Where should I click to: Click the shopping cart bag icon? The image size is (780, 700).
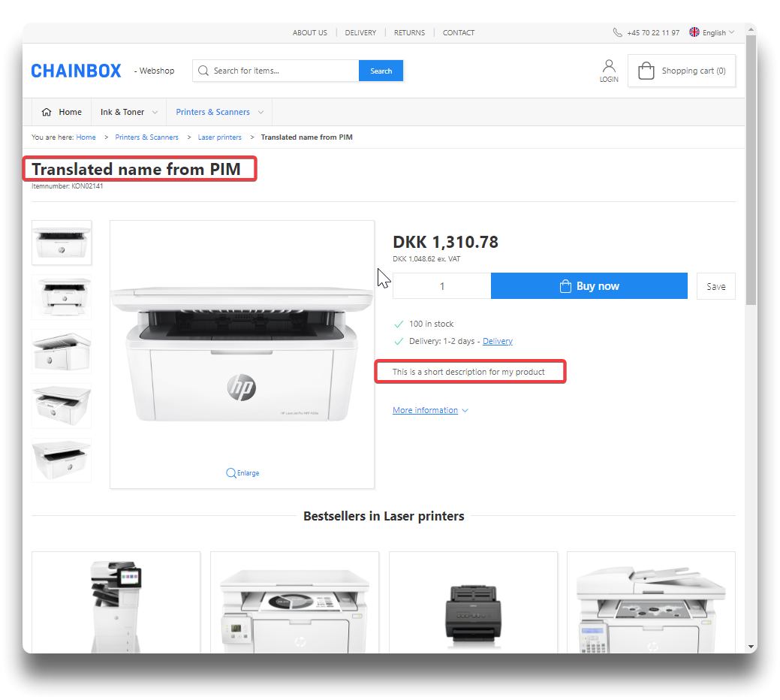point(646,71)
